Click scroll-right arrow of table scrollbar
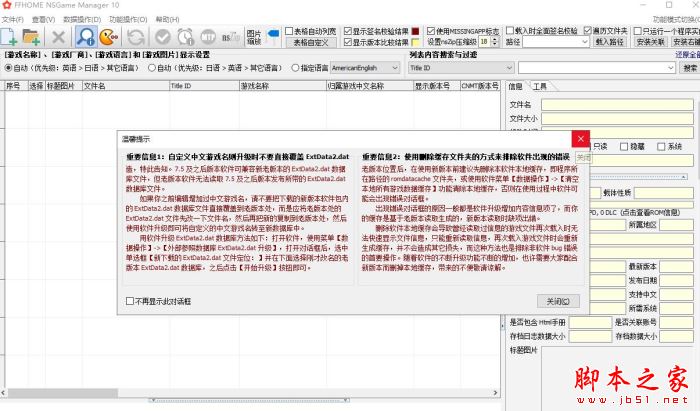Viewport: 700px width, 411px height. click(496, 393)
